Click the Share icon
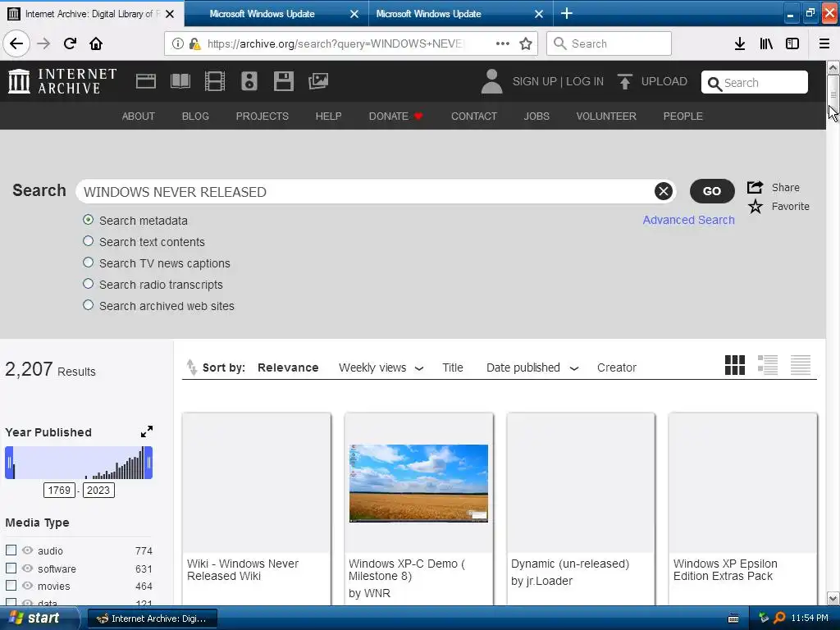840x630 pixels. (755, 187)
